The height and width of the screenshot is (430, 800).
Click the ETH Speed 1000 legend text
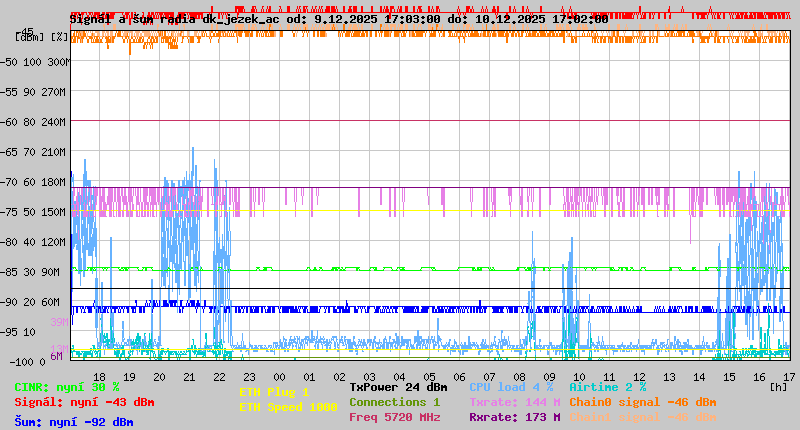coord(288,407)
